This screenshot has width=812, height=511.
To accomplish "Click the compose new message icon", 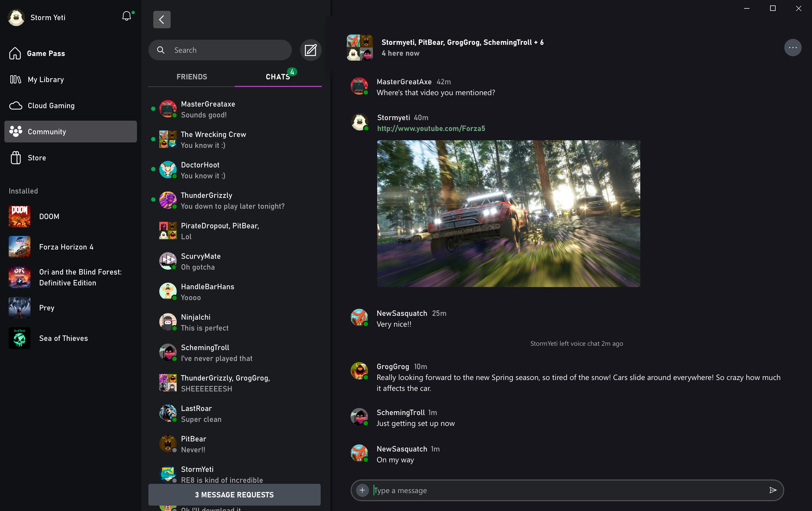I will tap(310, 50).
